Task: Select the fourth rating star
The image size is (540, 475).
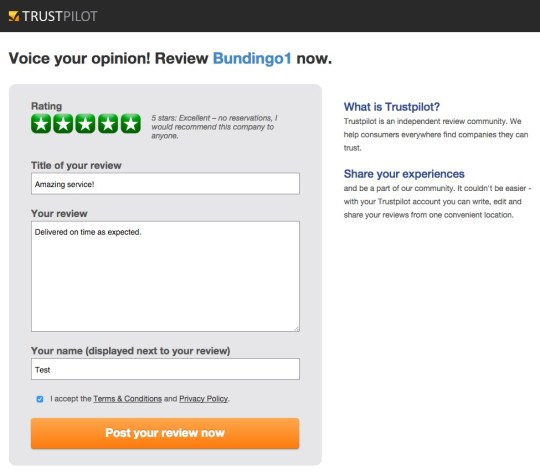Action: pyautogui.click(x=108, y=123)
